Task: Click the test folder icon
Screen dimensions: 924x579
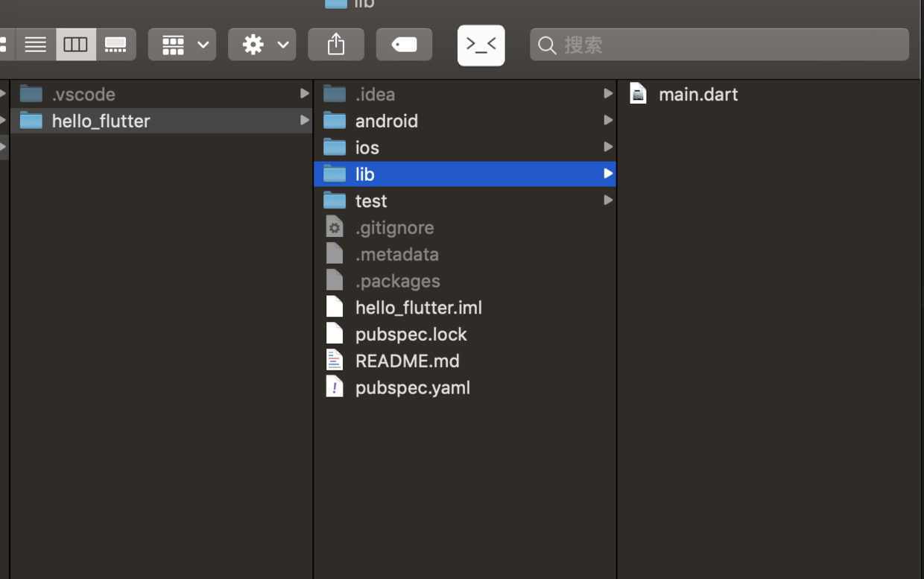Action: coord(335,200)
